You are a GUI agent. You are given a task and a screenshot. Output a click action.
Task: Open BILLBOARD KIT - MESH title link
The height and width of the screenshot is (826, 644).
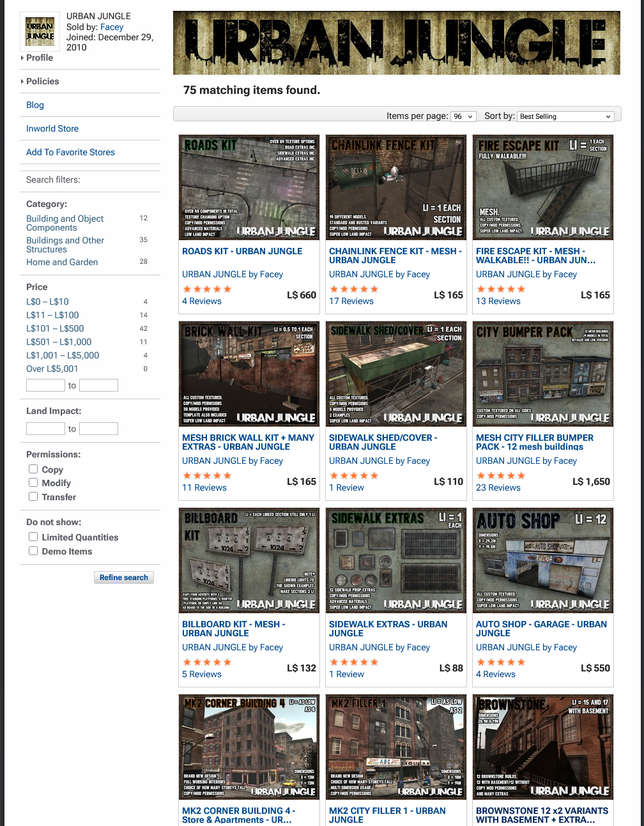click(234, 629)
